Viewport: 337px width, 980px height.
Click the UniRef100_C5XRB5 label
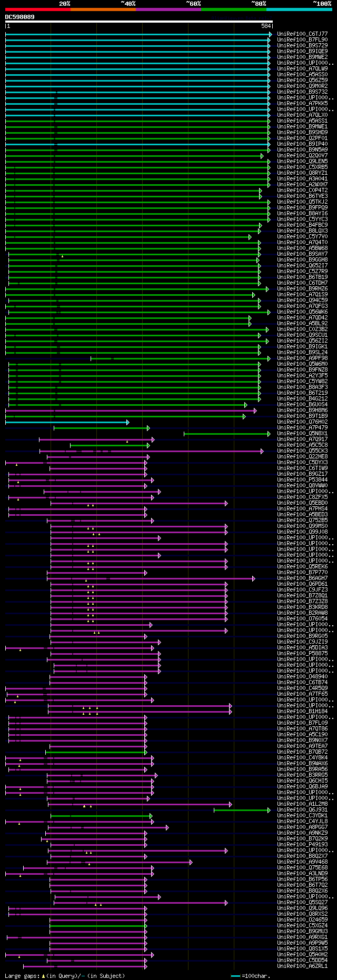302,167
